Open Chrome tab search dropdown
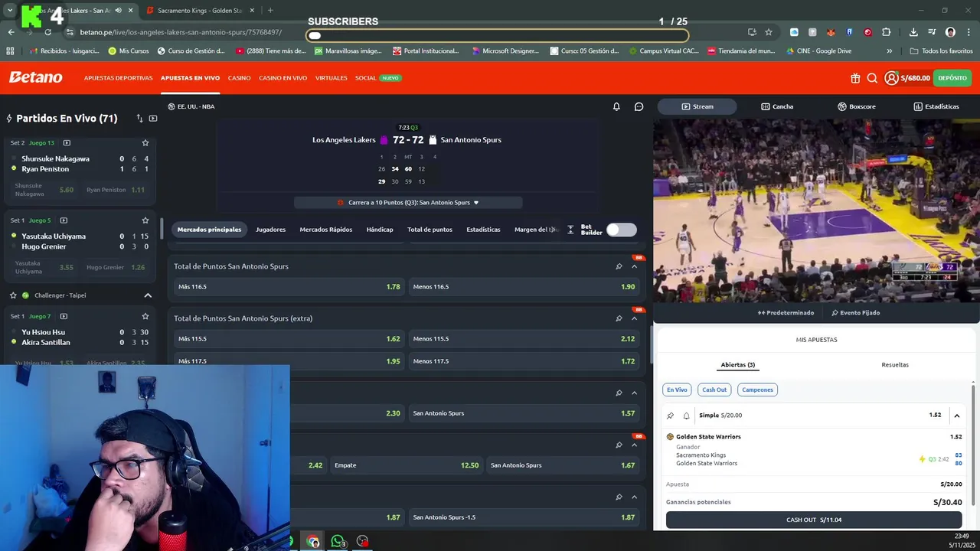Screen dimensions: 980x551 (x=10, y=11)
